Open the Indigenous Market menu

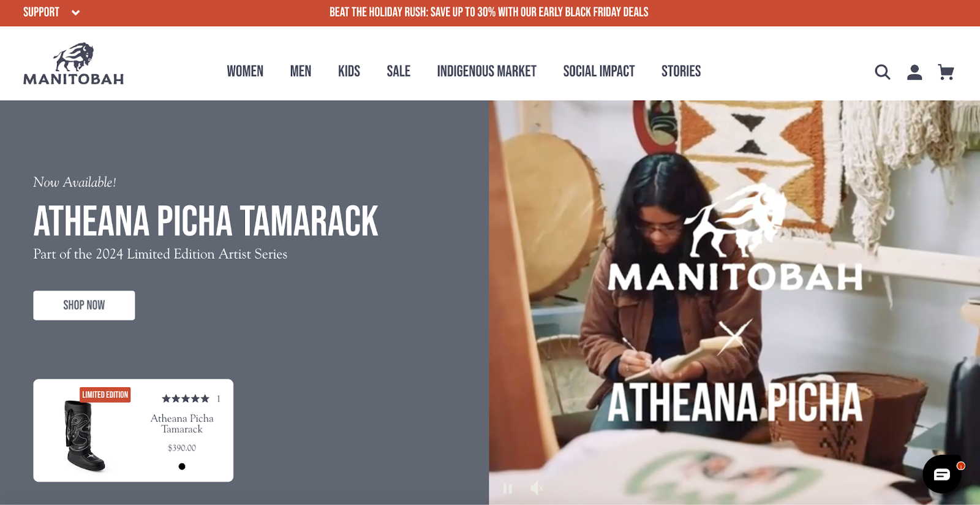click(x=487, y=71)
